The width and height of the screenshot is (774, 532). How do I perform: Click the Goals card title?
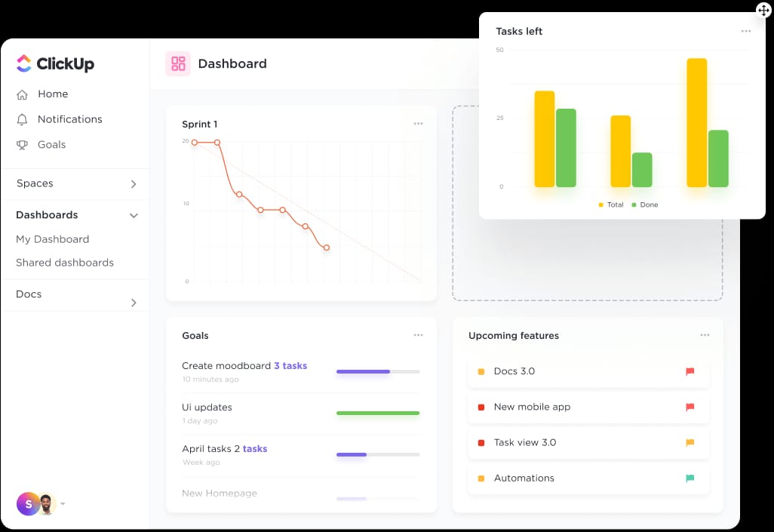coord(195,335)
